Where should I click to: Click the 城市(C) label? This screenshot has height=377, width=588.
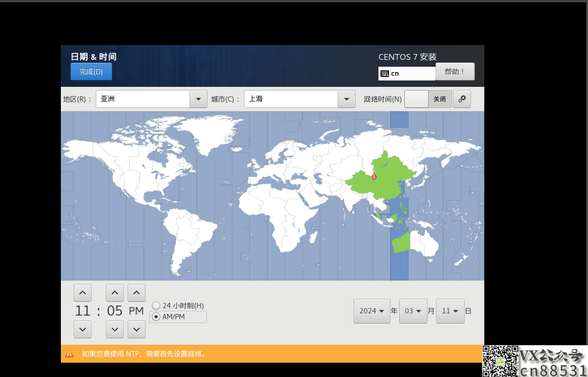click(225, 99)
